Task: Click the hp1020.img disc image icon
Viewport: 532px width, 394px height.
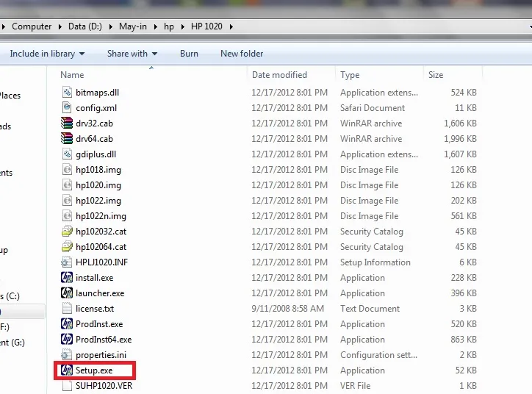Action: tap(67, 185)
